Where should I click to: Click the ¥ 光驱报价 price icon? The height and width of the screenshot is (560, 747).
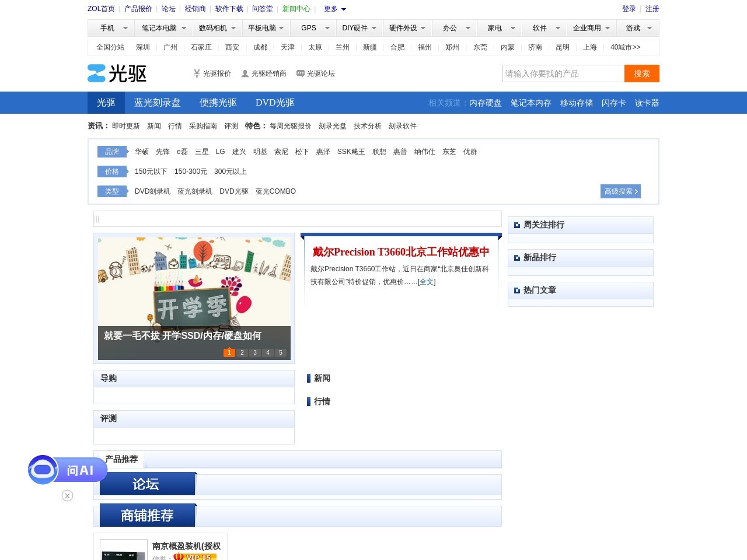pyautogui.click(x=196, y=73)
